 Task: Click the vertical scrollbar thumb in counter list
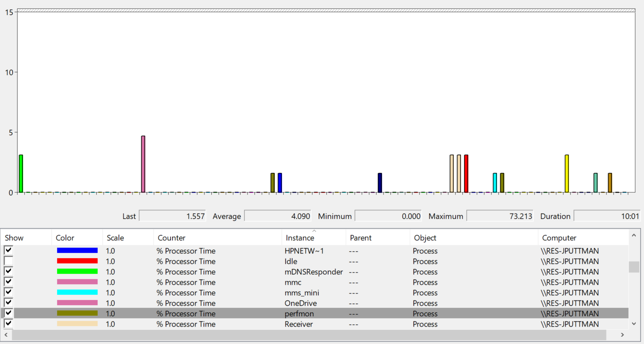coord(634,266)
